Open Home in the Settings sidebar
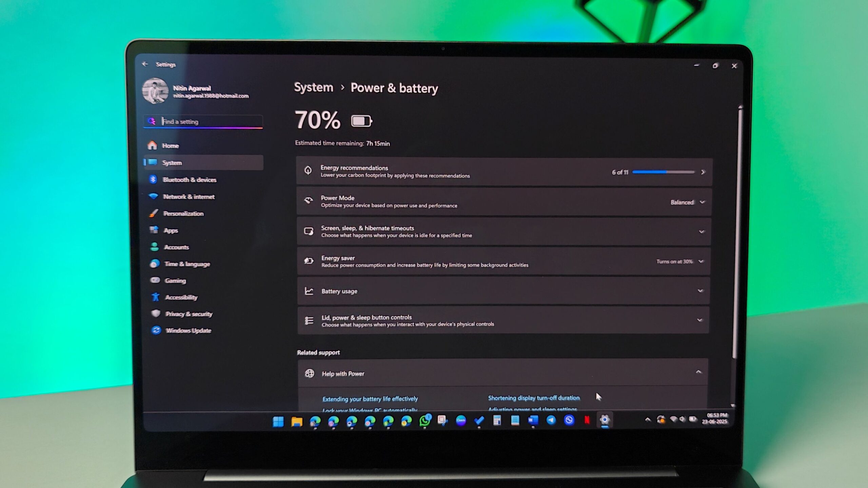868x488 pixels. click(x=203, y=145)
